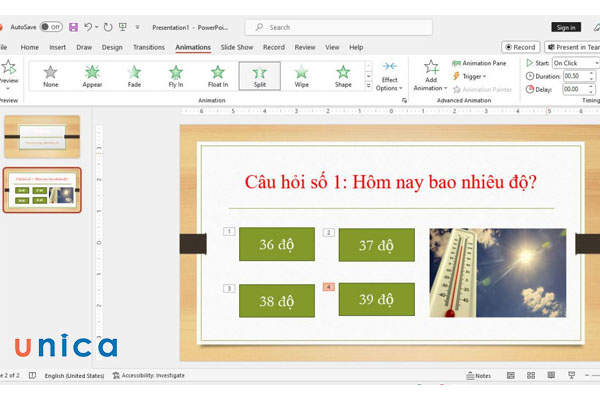Open the View tab
Image resolution: width=600 pixels, height=400 pixels.
coord(332,47)
